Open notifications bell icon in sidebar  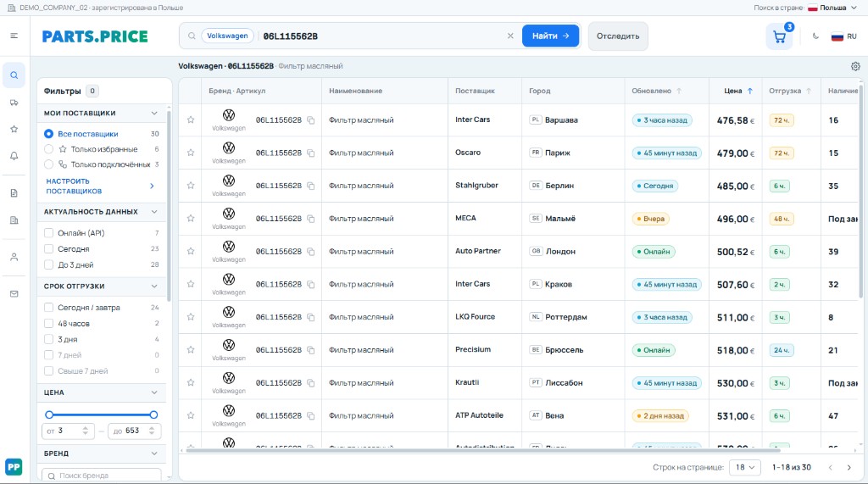click(x=14, y=156)
